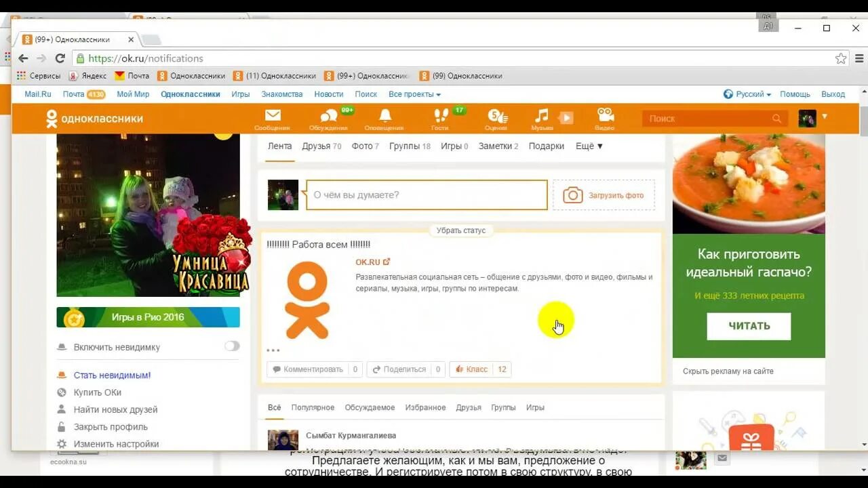Open Оценки icon in orange bar

(x=497, y=116)
